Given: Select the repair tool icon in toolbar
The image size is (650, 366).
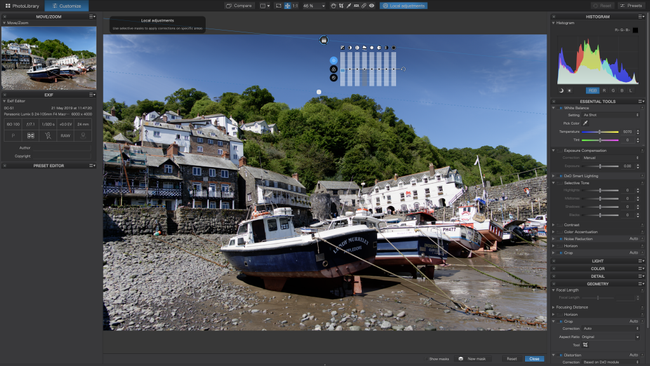Looking at the screenshot, I should coord(364,6).
